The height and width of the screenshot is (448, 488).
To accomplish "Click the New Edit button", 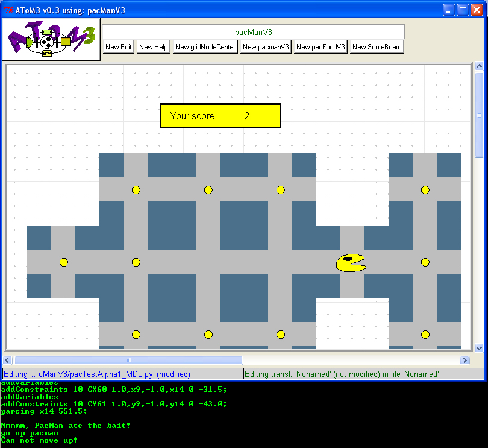I will point(118,46).
